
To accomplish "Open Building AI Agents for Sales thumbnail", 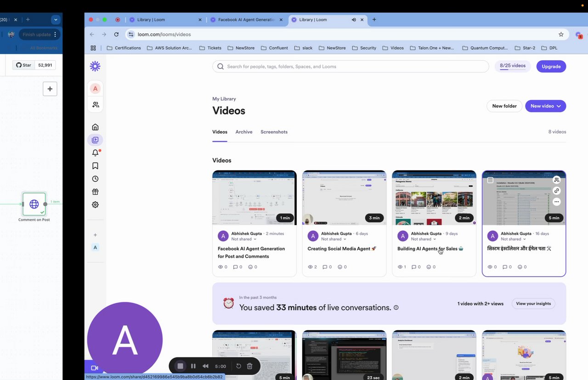I will pyautogui.click(x=434, y=198).
